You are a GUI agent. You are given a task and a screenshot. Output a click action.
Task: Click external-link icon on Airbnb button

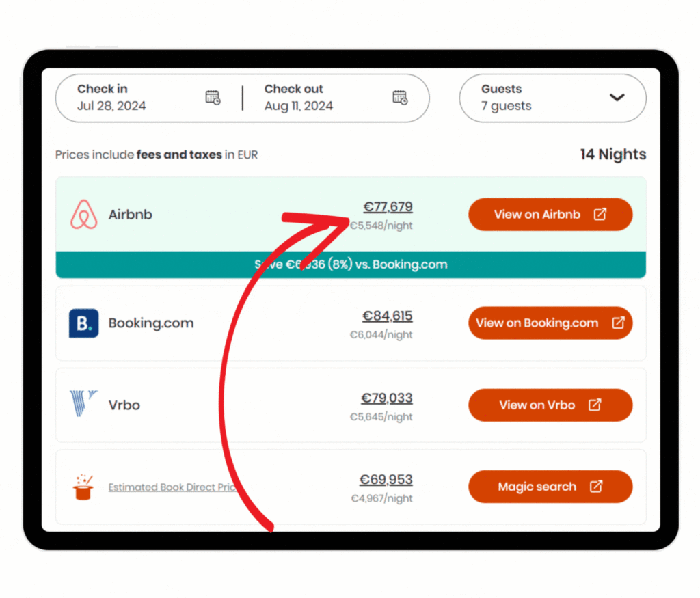(x=600, y=215)
